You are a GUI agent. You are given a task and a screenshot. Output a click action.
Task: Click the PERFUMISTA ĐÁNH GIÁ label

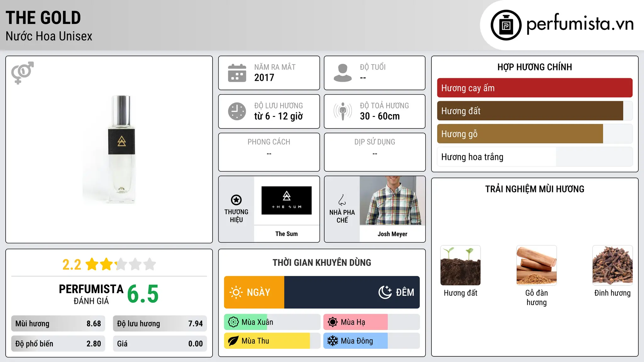click(x=91, y=294)
